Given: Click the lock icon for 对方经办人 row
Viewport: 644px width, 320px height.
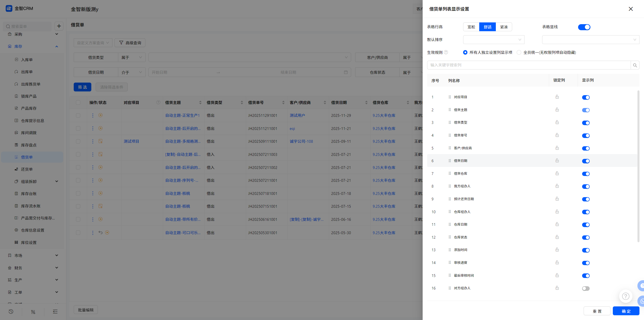Looking at the screenshot, I should 557,288.
